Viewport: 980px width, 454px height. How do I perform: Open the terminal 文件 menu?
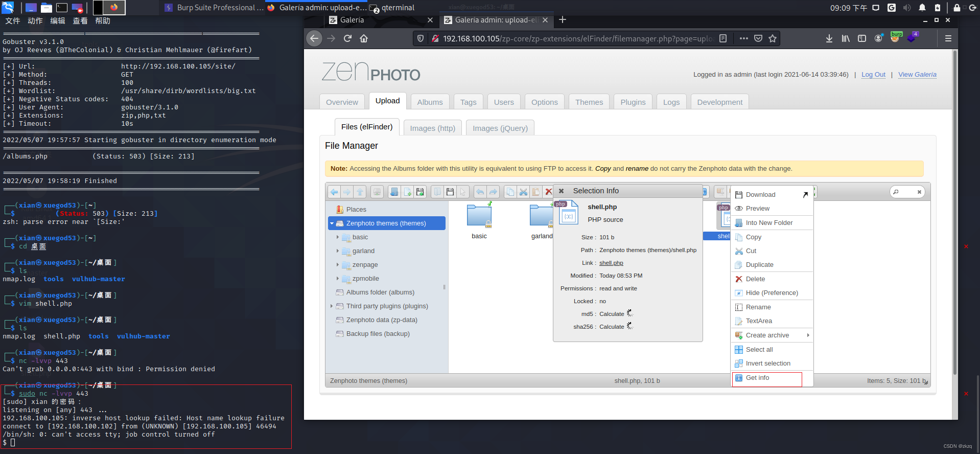tap(13, 21)
